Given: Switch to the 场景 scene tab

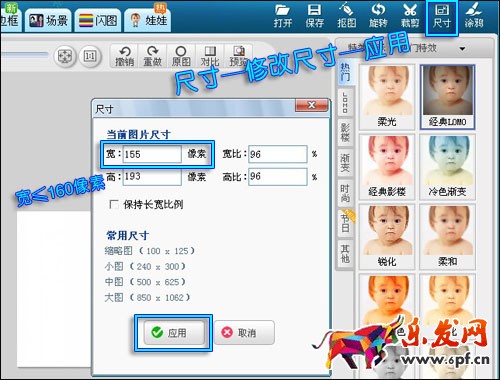Looking at the screenshot, I should pyautogui.click(x=48, y=21).
